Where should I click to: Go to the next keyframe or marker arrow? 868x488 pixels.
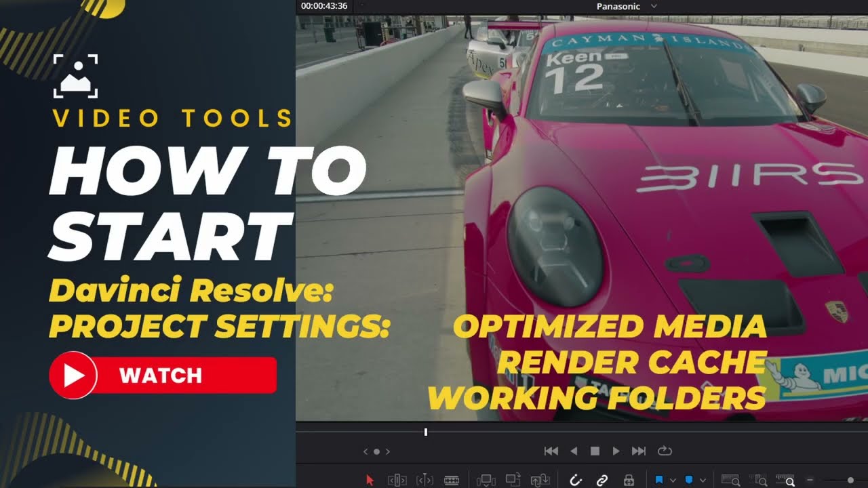point(388,451)
